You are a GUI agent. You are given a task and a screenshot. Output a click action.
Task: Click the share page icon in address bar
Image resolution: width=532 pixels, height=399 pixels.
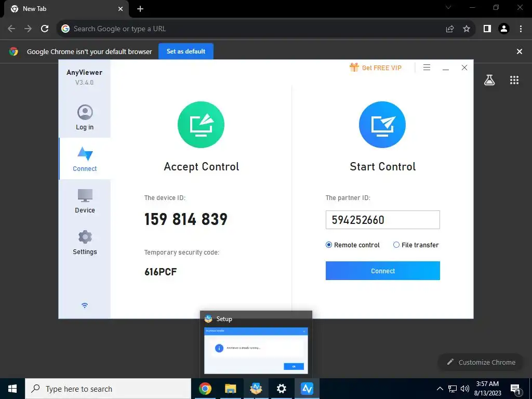click(x=450, y=29)
